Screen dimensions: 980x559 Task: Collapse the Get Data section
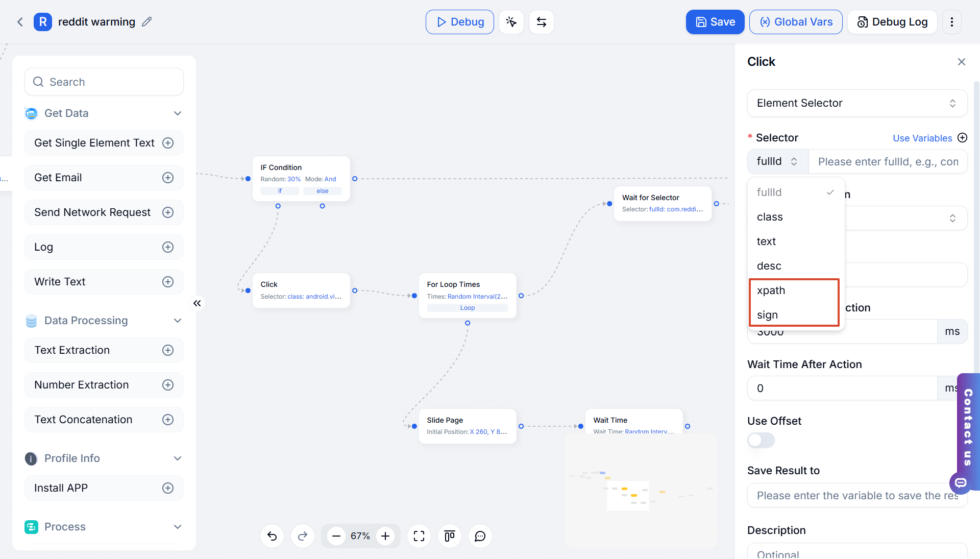178,113
